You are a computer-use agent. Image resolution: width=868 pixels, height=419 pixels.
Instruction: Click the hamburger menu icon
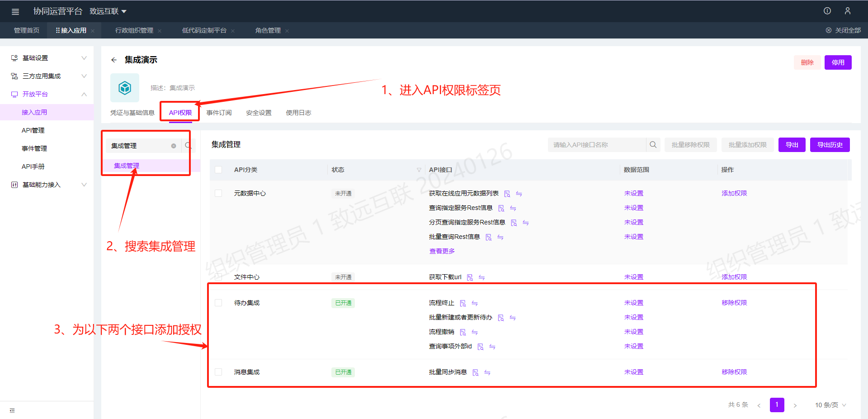15,12
